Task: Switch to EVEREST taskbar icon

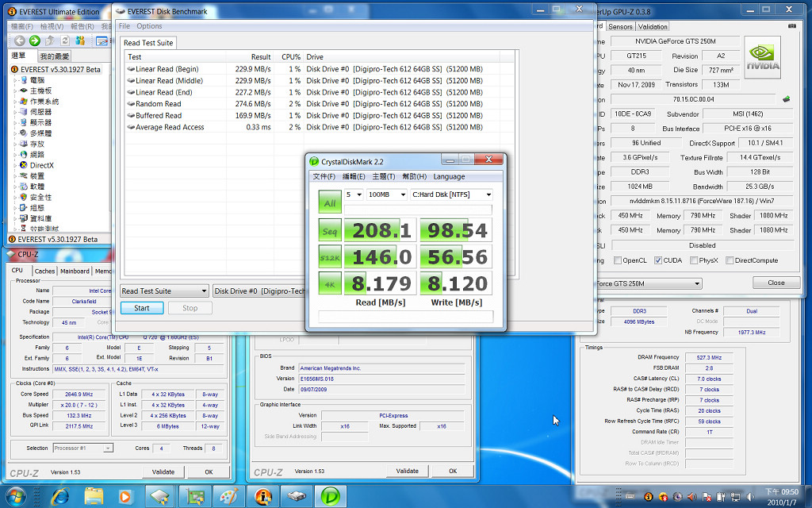Action: [x=263, y=496]
